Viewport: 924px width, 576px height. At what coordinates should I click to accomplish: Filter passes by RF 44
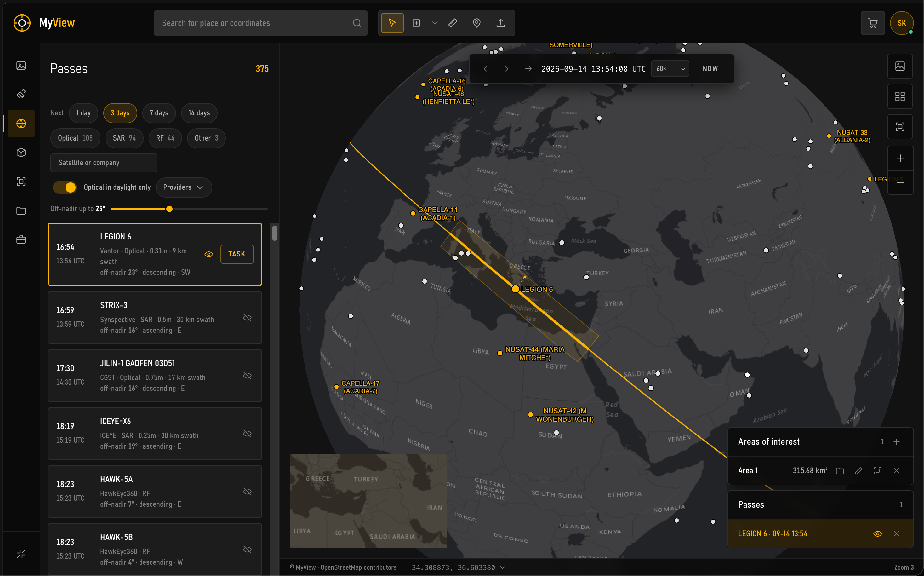pos(165,138)
